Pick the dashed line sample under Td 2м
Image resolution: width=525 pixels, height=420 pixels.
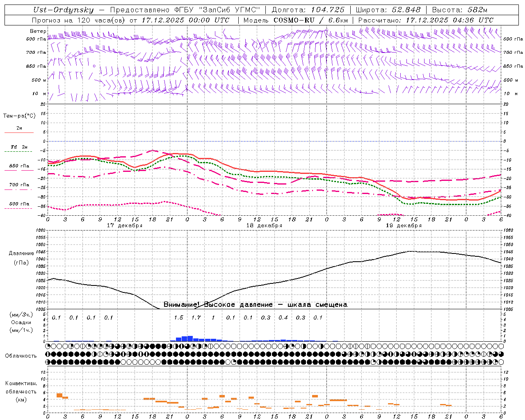tap(18, 152)
